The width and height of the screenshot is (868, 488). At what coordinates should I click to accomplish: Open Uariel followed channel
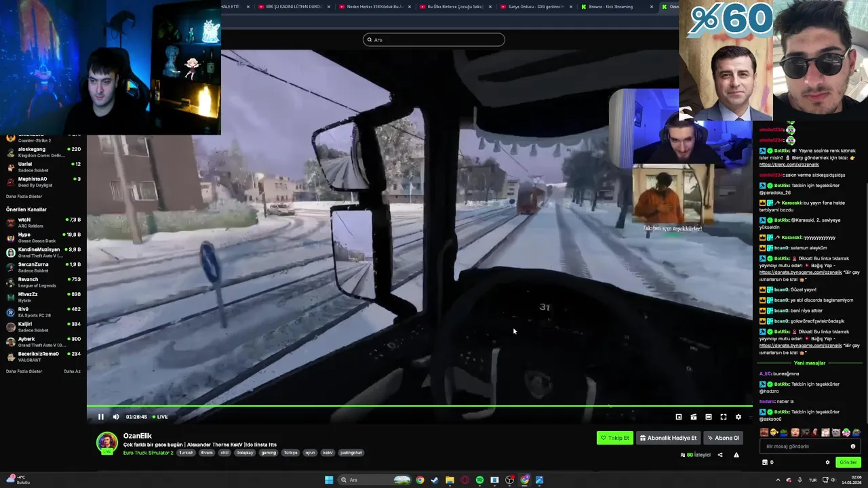(43, 167)
